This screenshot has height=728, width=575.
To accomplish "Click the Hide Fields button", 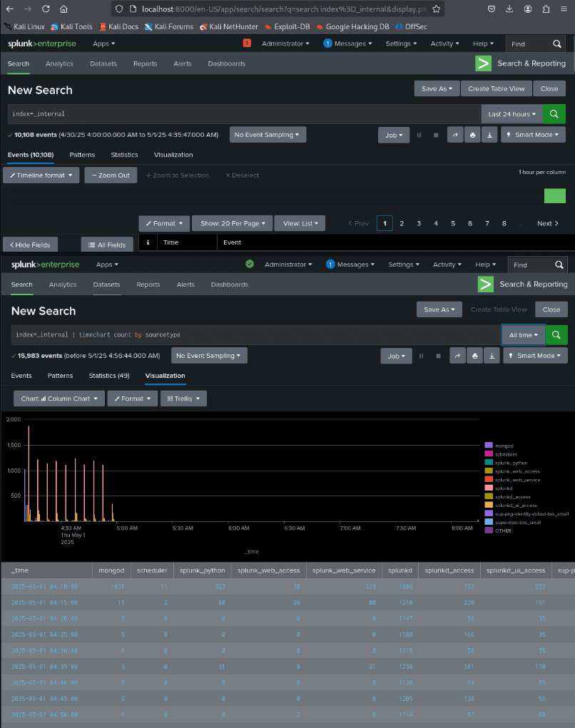I will tap(30, 245).
